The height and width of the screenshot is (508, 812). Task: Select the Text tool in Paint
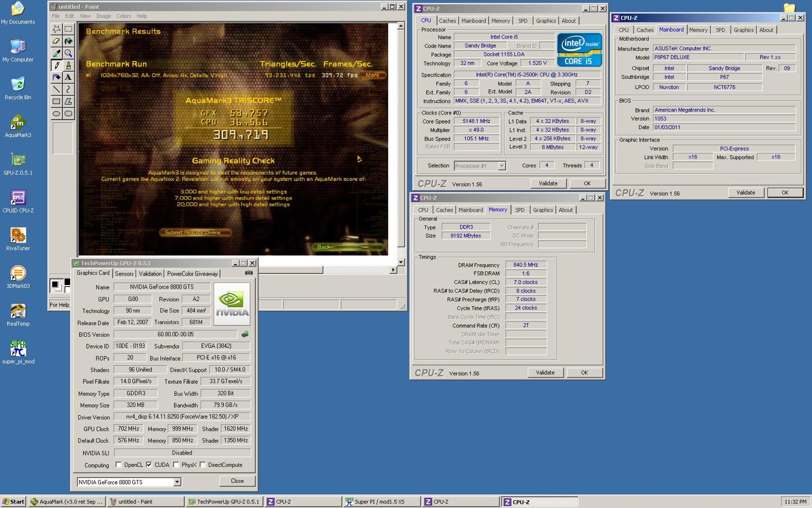pos(69,77)
